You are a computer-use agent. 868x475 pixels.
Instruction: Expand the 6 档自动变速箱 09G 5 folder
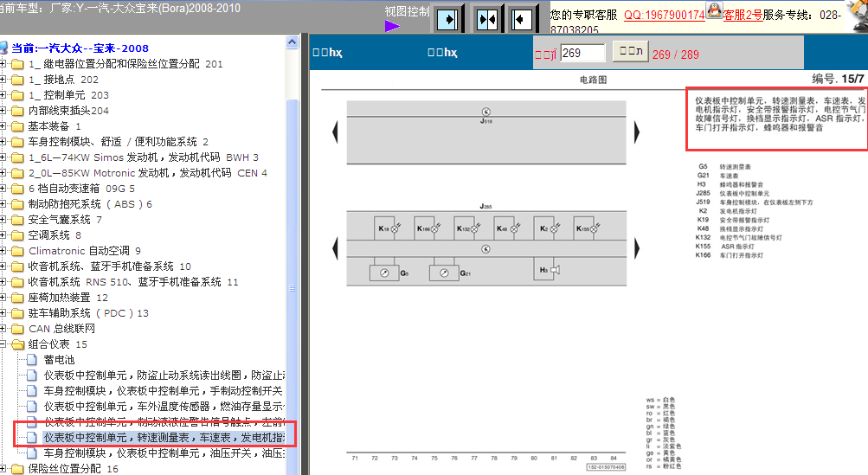pos(3,189)
